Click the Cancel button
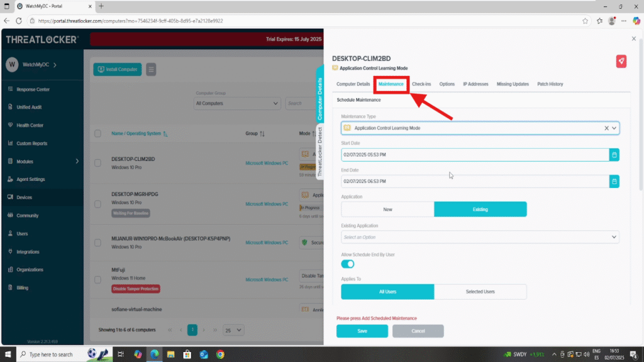 coord(418,331)
